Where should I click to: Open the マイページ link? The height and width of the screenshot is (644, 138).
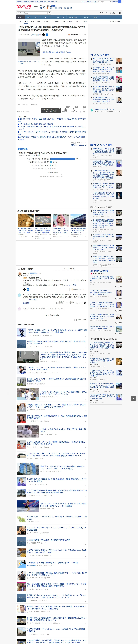pyautogui.click(x=103, y=13)
